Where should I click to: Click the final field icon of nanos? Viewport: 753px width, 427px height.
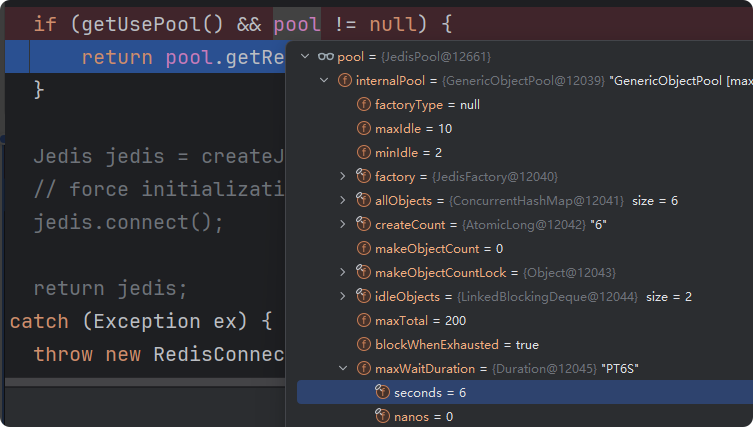(382, 416)
